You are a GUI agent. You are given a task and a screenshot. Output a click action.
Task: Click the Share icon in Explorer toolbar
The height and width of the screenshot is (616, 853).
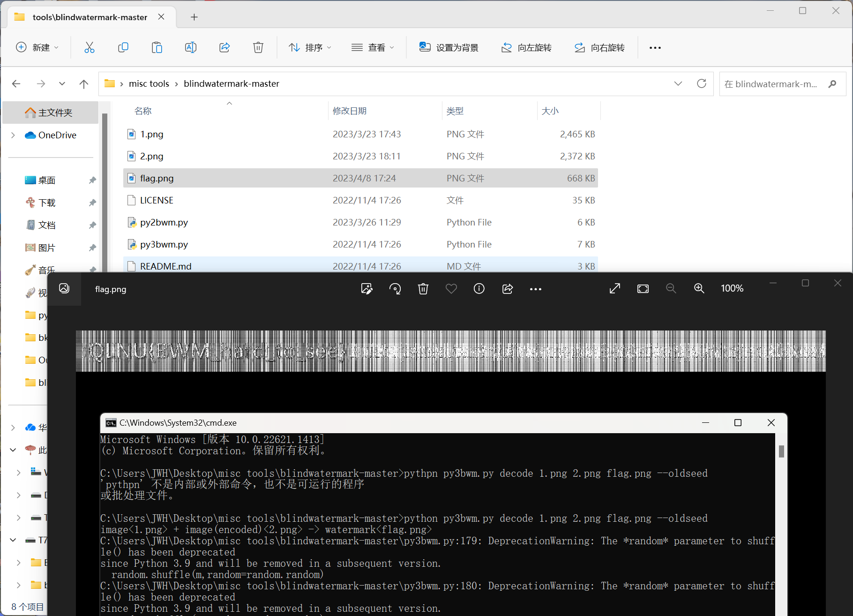point(224,47)
